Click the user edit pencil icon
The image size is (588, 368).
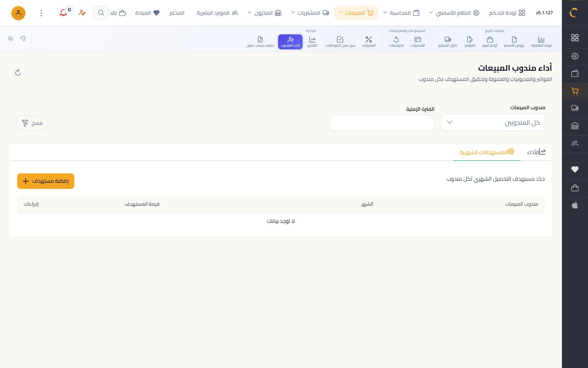(x=82, y=13)
